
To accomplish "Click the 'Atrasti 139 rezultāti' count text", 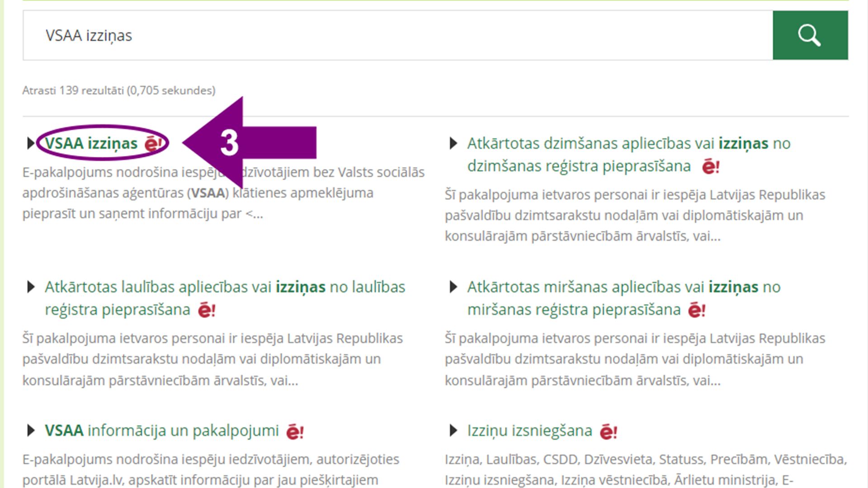I will point(119,90).
